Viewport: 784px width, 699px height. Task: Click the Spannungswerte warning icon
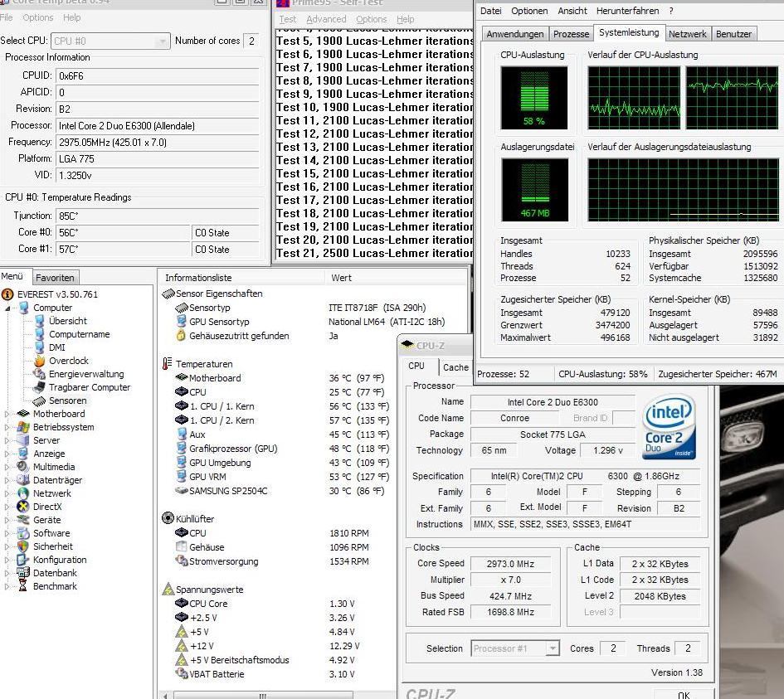[x=168, y=589]
